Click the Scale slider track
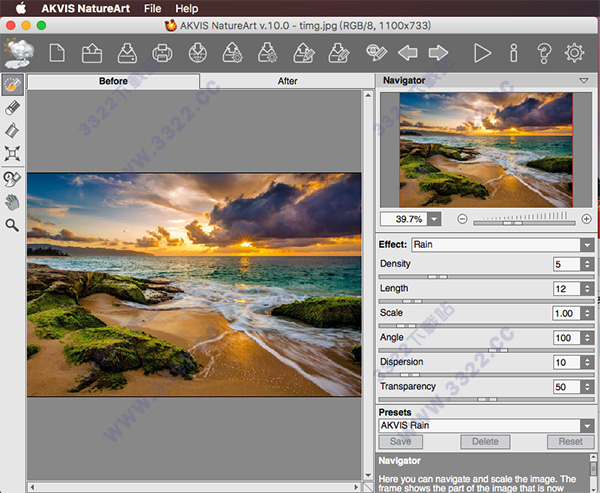Screen dimensions: 600x493 pos(486,326)
